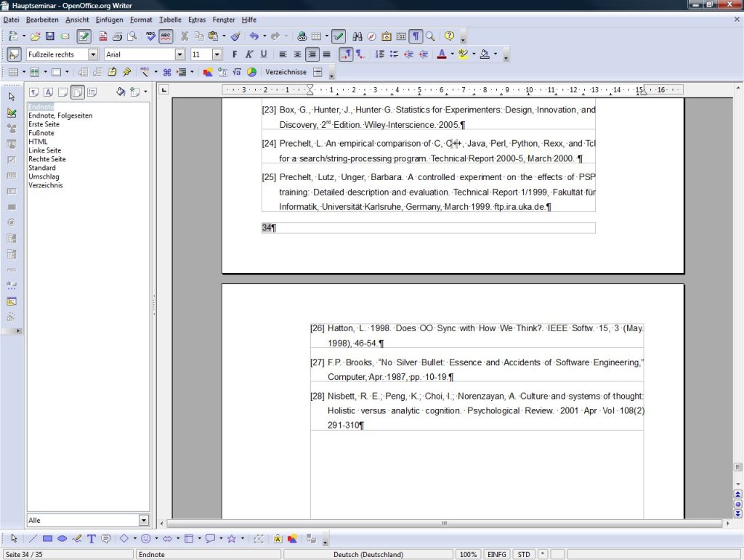Screen dimensions: 744x560
Task: Apply font color red A
Action: click(442, 54)
